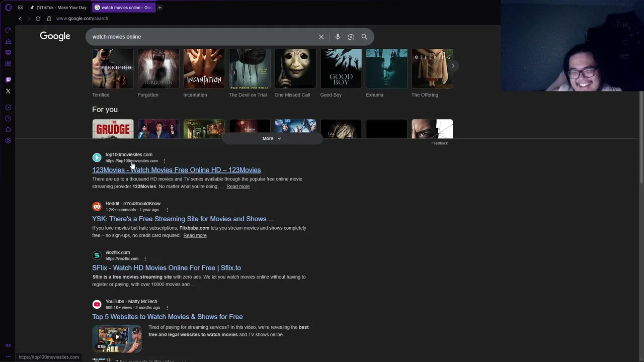
Task: Read more of 123Movies snippet
Action: click(238, 187)
